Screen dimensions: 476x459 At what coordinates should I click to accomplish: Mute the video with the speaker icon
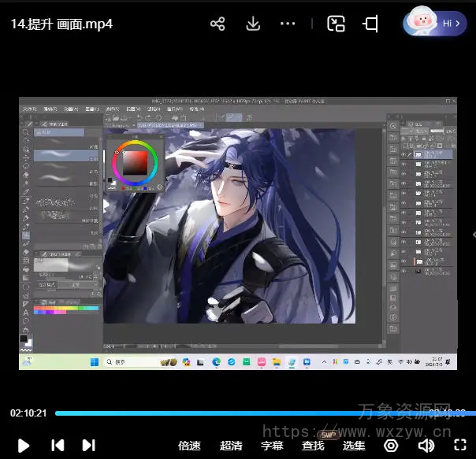[x=426, y=446]
